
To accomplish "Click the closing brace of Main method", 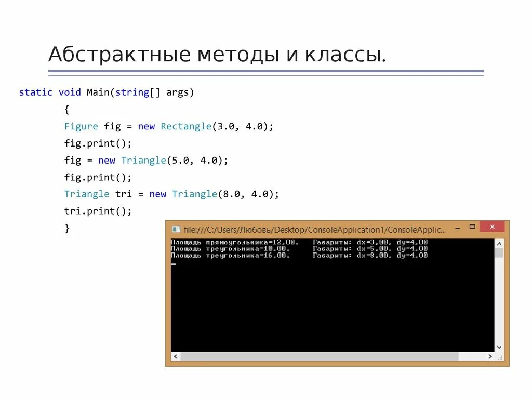I will point(67,228).
